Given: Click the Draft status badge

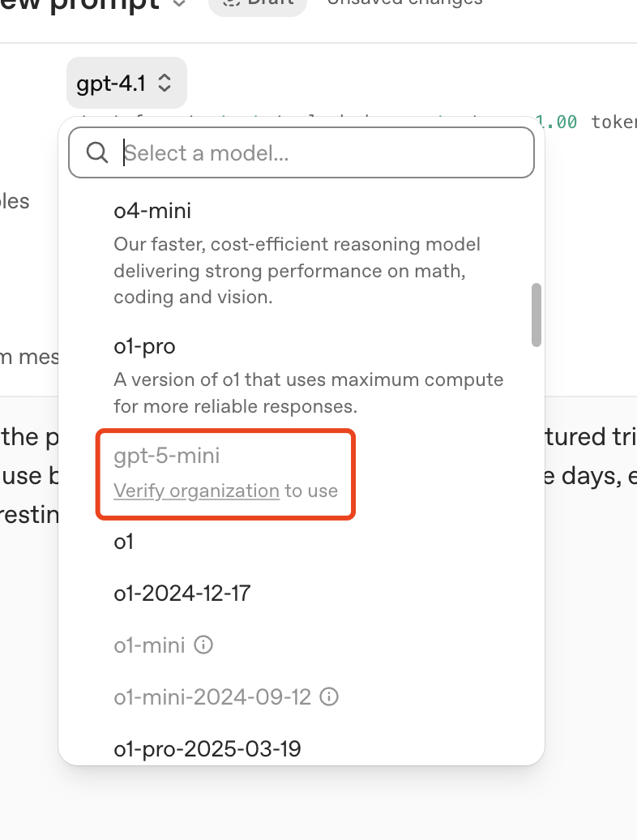Looking at the screenshot, I should 258,4.
